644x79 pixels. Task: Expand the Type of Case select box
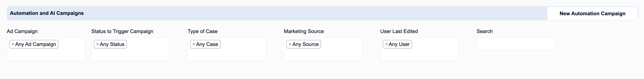point(227,49)
